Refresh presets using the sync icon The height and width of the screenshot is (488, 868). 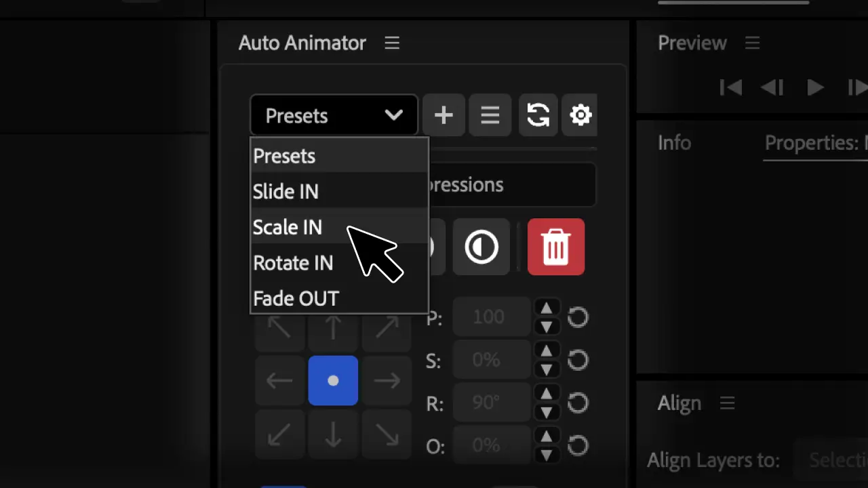pos(538,115)
